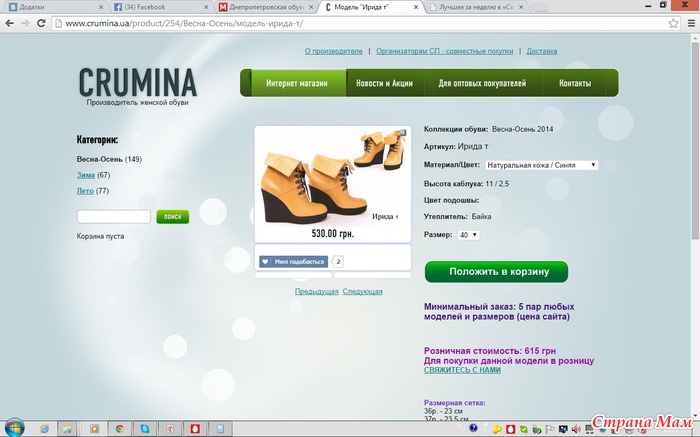
Task: Bookmark this page with the star icon
Action: [x=673, y=24]
